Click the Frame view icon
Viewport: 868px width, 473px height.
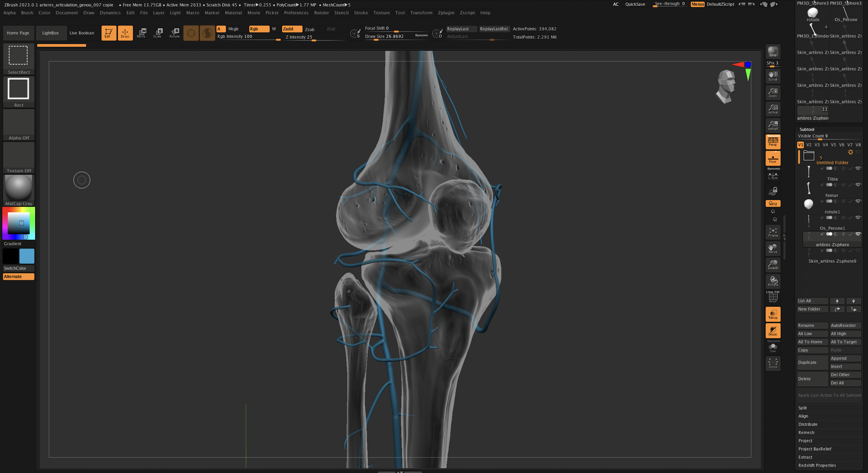[772, 233]
